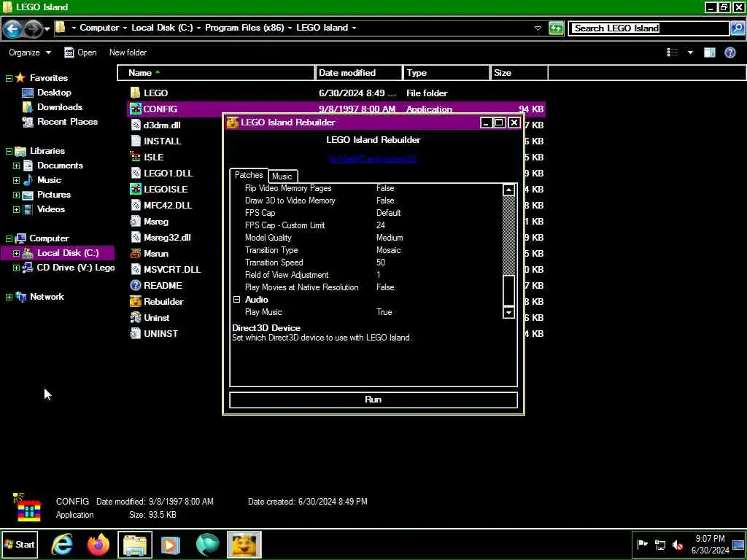Select the FPS Cap Default value
747x560 pixels.
(388, 213)
